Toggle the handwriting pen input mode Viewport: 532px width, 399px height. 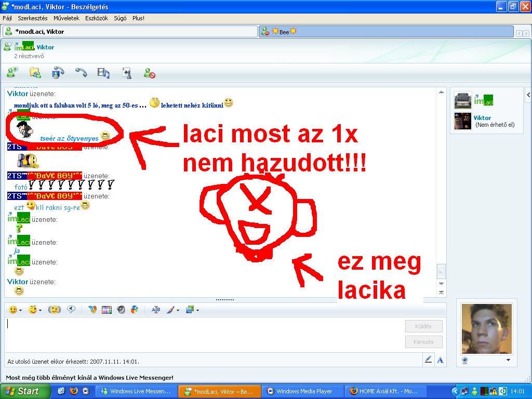pyautogui.click(x=428, y=360)
